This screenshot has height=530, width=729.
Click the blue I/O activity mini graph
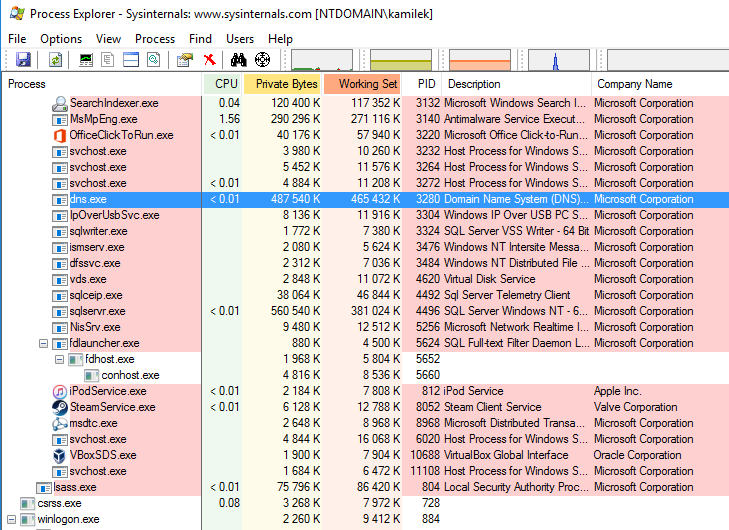point(559,60)
